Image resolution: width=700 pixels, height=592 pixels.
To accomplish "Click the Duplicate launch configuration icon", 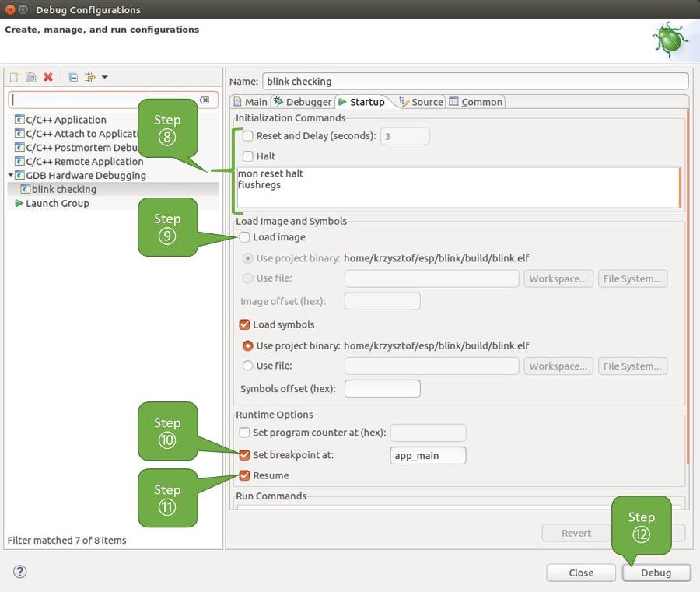I will coord(31,77).
